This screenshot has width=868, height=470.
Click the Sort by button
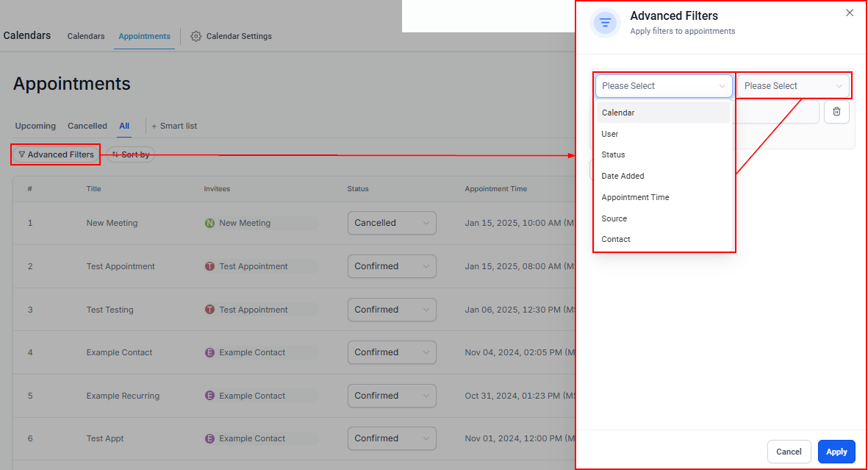click(x=131, y=154)
